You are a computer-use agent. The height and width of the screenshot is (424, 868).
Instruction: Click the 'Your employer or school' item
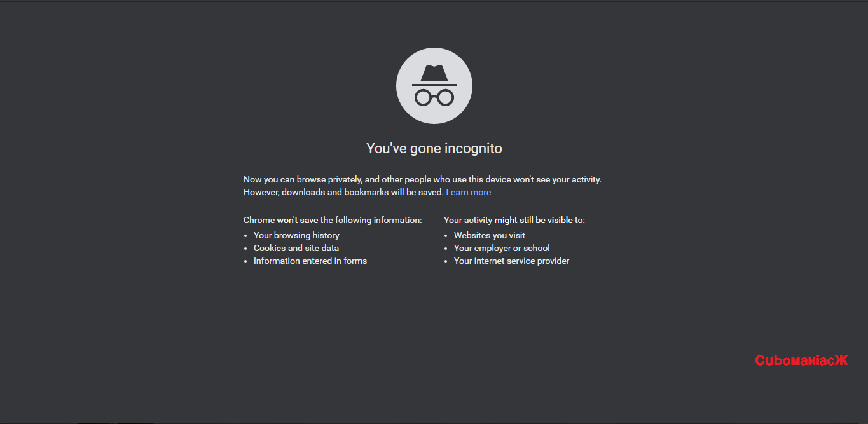click(x=502, y=248)
